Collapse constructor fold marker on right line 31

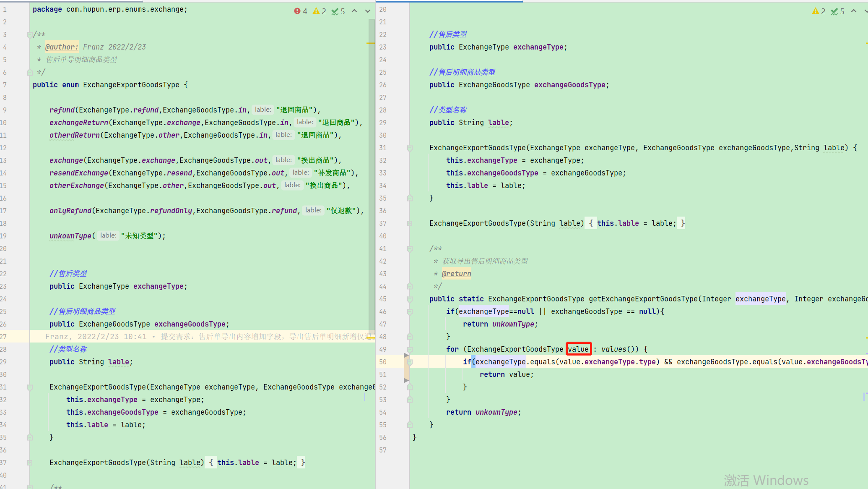pyautogui.click(x=410, y=148)
